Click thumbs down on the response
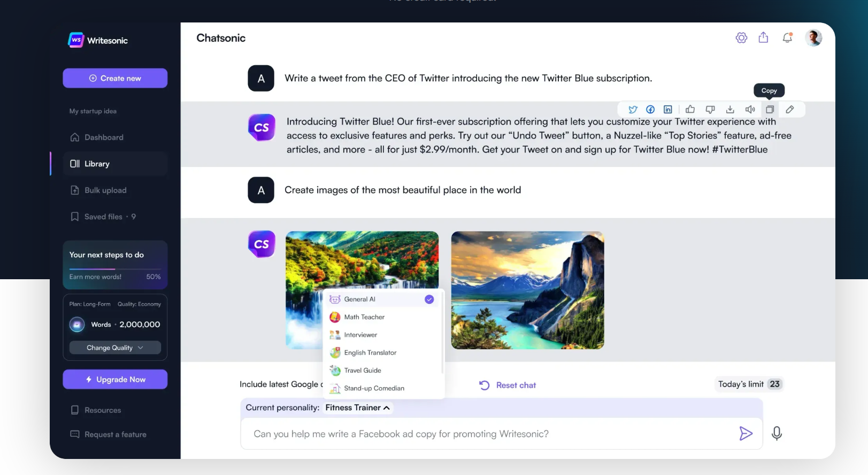This screenshot has width=868, height=475. (x=710, y=109)
